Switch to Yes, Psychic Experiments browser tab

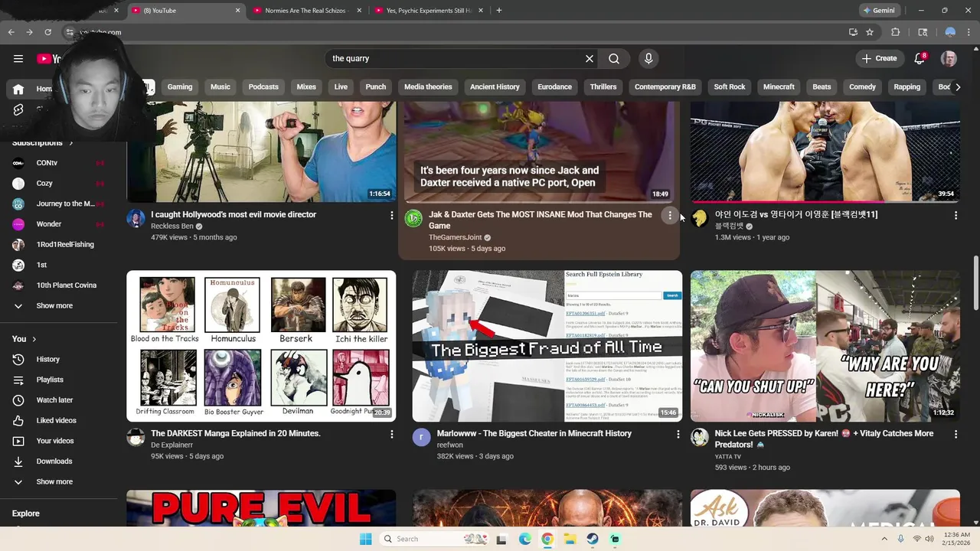[x=429, y=11]
